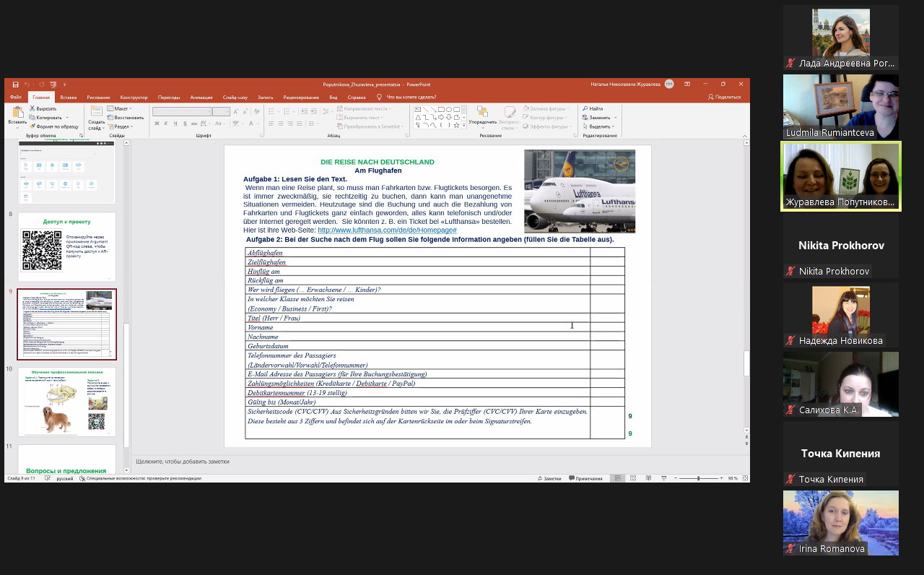Click muted microphone icon for Irina Romanova
924x575 pixels.
point(790,548)
